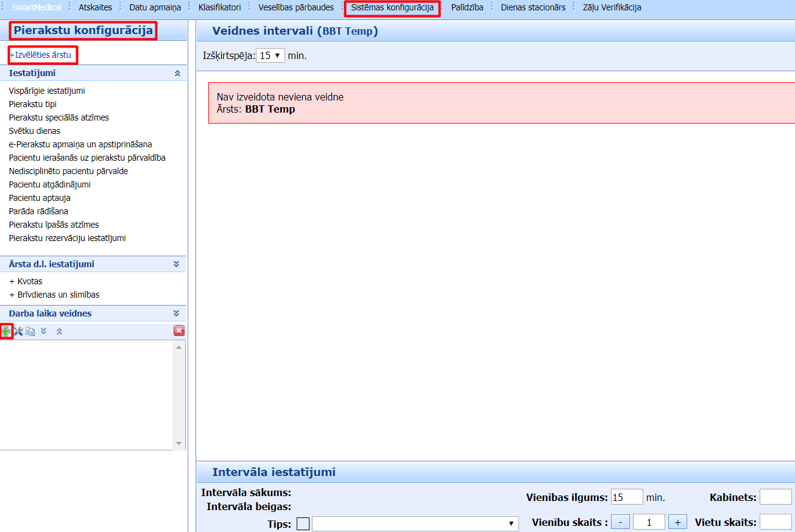795x532 pixels.
Task: Toggle the Darba laika veidnes section chevron
Action: tap(176, 313)
